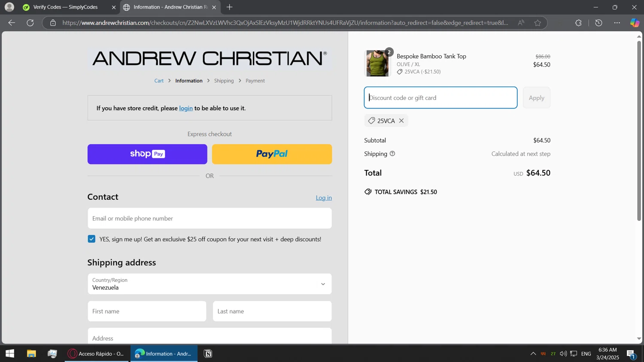Focus the Discount code or gift card field
The height and width of the screenshot is (362, 644).
tap(440, 98)
